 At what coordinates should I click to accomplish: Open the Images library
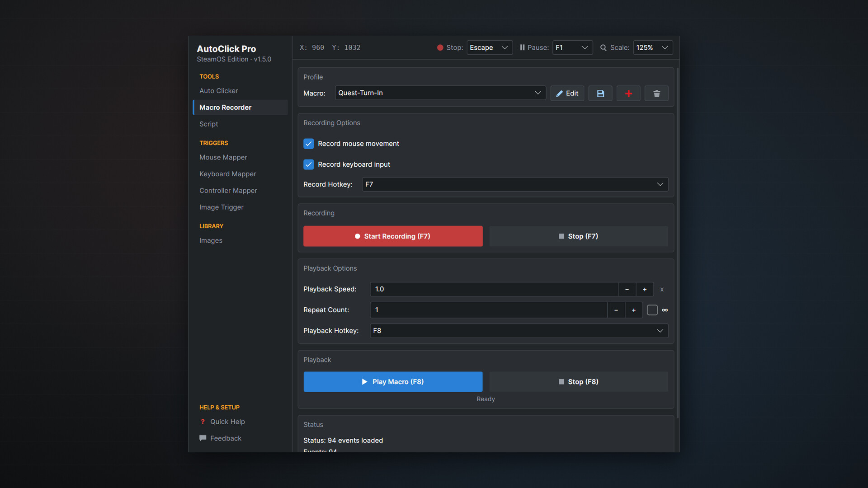[x=240, y=240]
